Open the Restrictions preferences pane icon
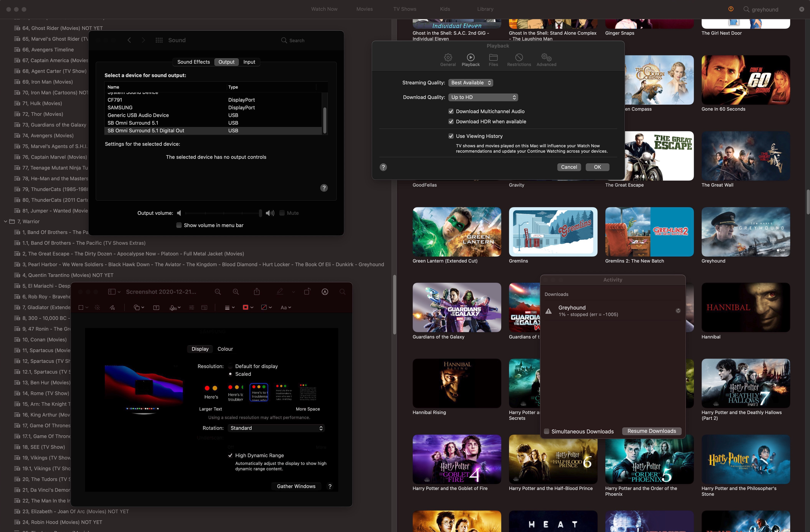810x532 pixels. tap(519, 58)
